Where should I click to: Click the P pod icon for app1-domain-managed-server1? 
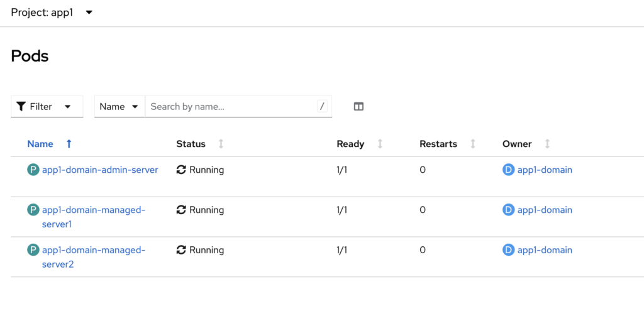(x=33, y=210)
